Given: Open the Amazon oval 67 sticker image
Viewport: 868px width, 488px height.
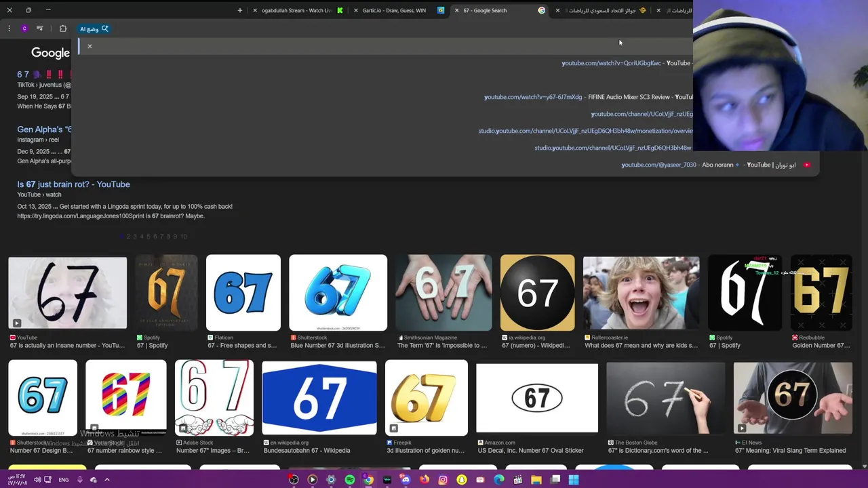Looking at the screenshot, I should pos(537,398).
